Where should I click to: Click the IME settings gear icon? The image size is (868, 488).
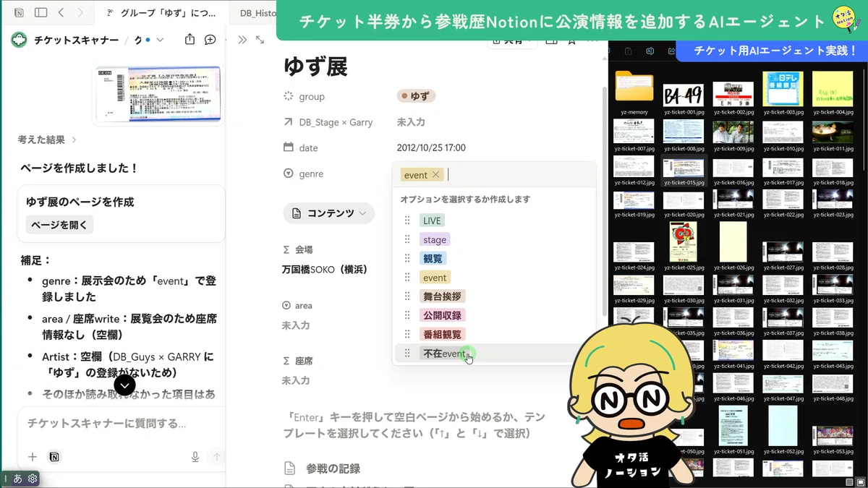click(x=33, y=479)
